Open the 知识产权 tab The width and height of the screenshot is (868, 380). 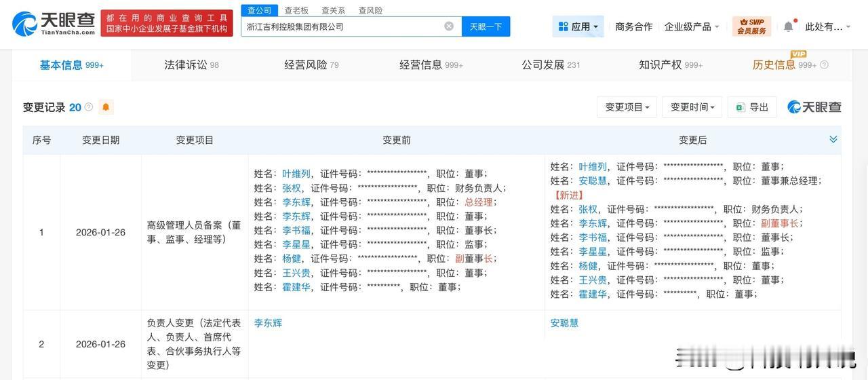tap(671, 65)
